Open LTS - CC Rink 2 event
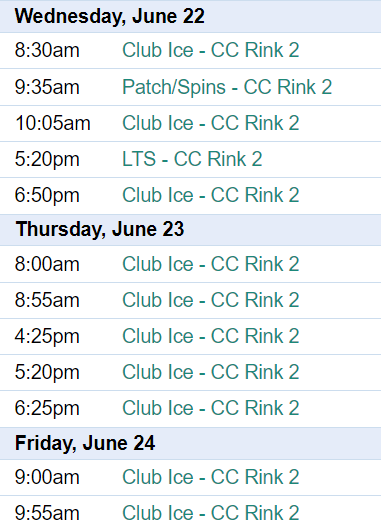The image size is (381, 529). (x=192, y=159)
